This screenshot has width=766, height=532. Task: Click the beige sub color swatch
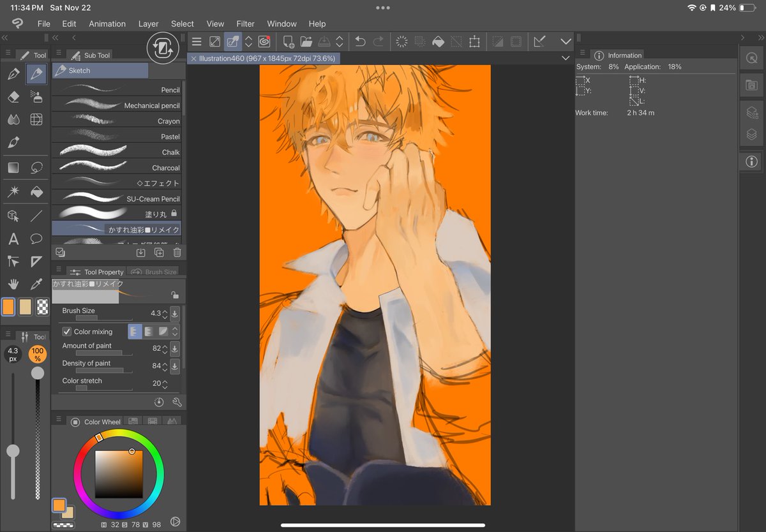coord(26,307)
